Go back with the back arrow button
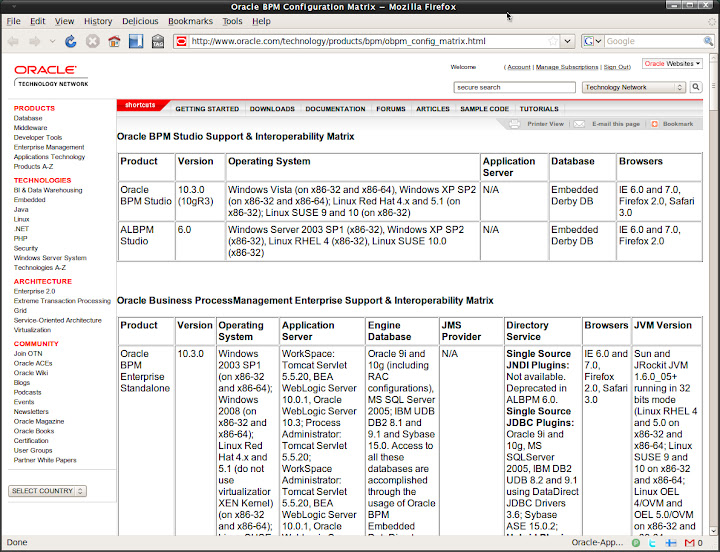The height and width of the screenshot is (552, 720). point(13,41)
